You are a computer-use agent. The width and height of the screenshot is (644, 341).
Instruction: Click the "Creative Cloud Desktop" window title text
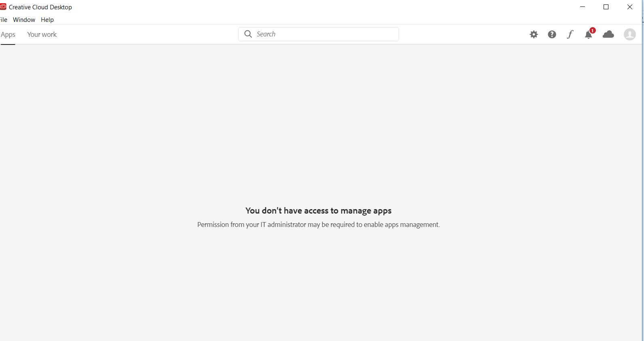40,7
